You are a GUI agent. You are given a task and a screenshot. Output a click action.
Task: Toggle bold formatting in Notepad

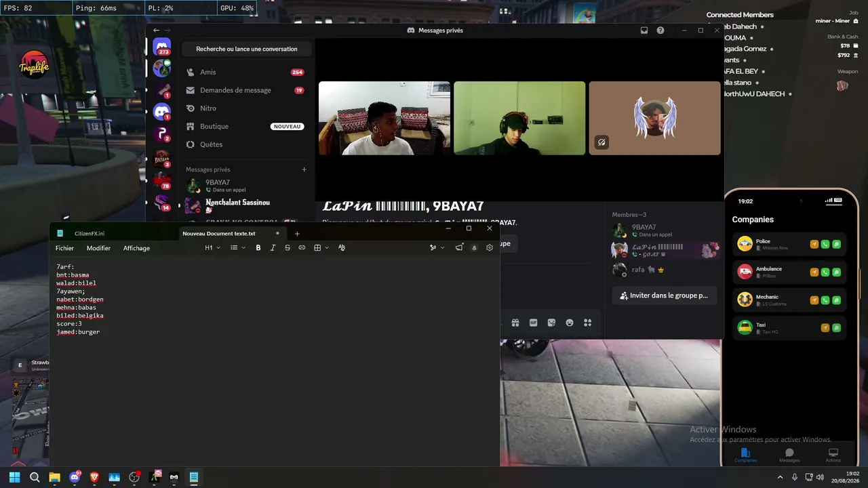click(258, 248)
